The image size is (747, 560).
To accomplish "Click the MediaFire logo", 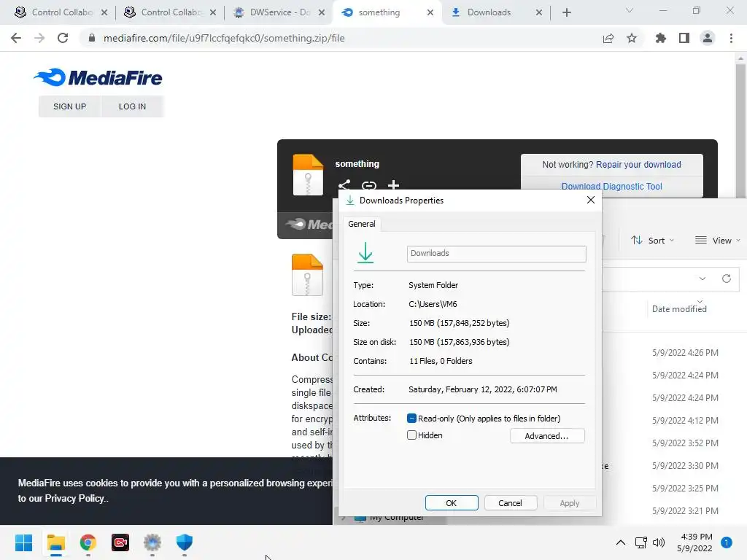I will [x=98, y=77].
